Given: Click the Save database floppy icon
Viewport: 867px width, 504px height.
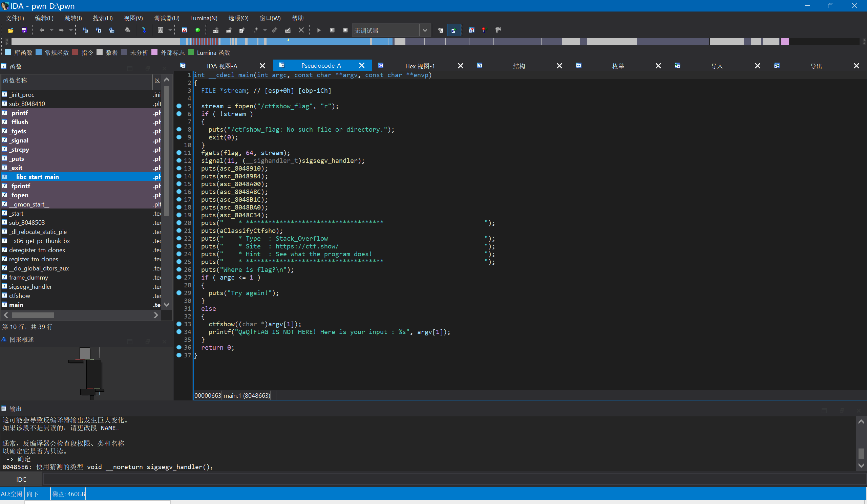Looking at the screenshot, I should pos(24,30).
